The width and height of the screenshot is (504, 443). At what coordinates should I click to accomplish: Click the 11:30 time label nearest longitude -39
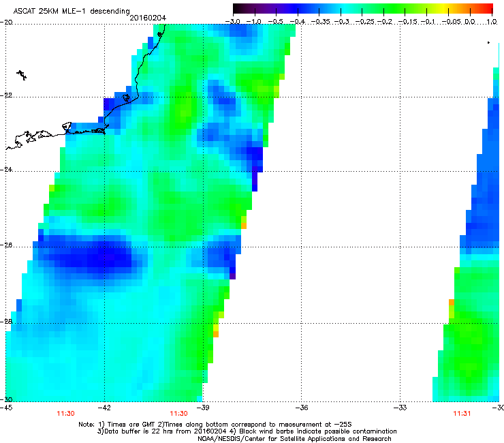[x=178, y=414]
